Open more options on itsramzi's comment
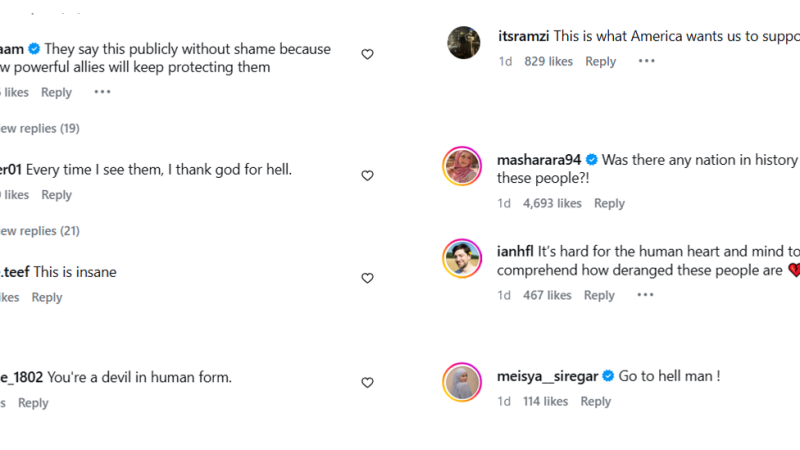800x450 pixels. (x=647, y=61)
